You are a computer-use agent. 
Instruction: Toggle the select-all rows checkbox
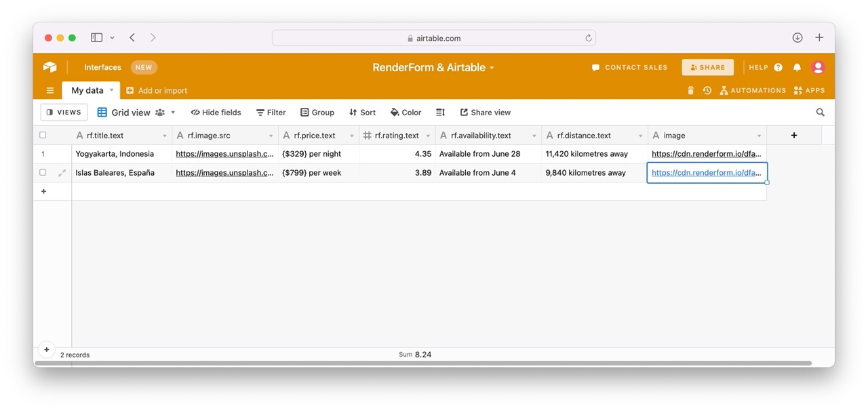pyautogui.click(x=43, y=135)
